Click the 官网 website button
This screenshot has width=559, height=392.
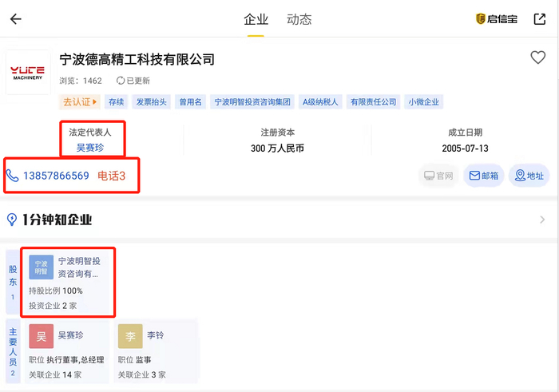click(438, 176)
